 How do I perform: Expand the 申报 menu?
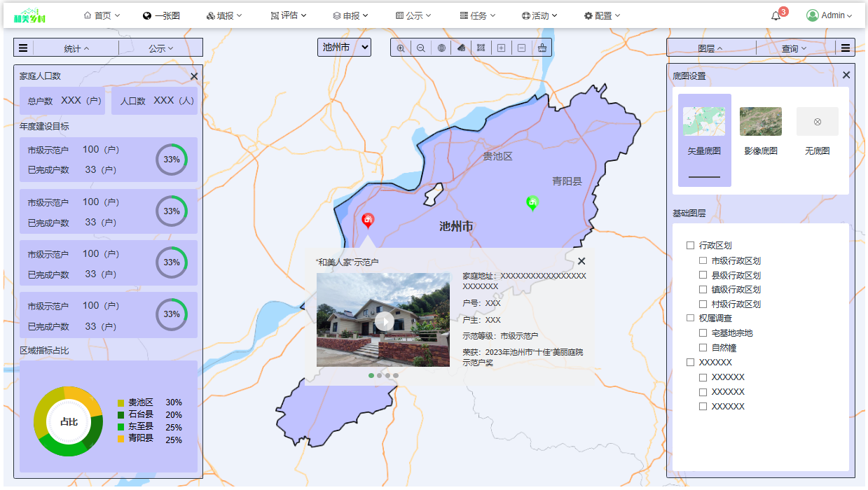point(350,15)
